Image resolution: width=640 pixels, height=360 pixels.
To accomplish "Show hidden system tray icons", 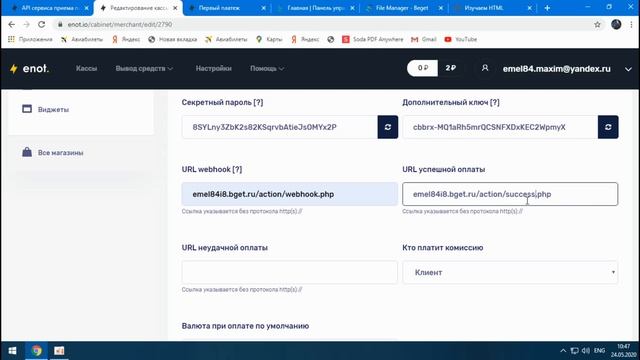I will pyautogui.click(x=563, y=351).
